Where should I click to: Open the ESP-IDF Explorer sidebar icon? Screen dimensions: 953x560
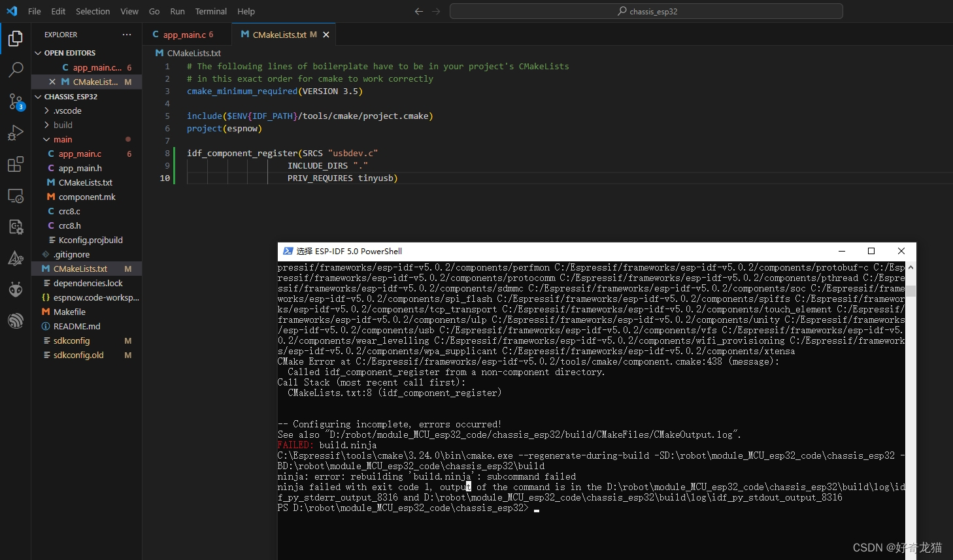coord(16,321)
